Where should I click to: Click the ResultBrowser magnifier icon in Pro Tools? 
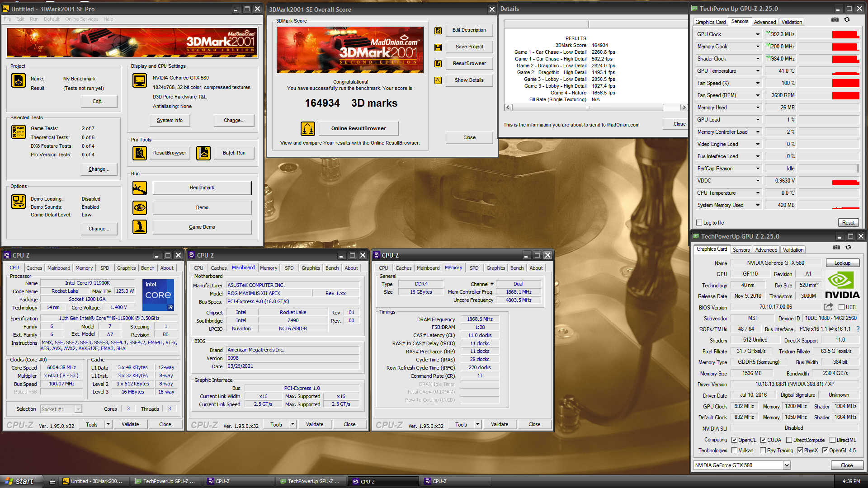[140, 153]
